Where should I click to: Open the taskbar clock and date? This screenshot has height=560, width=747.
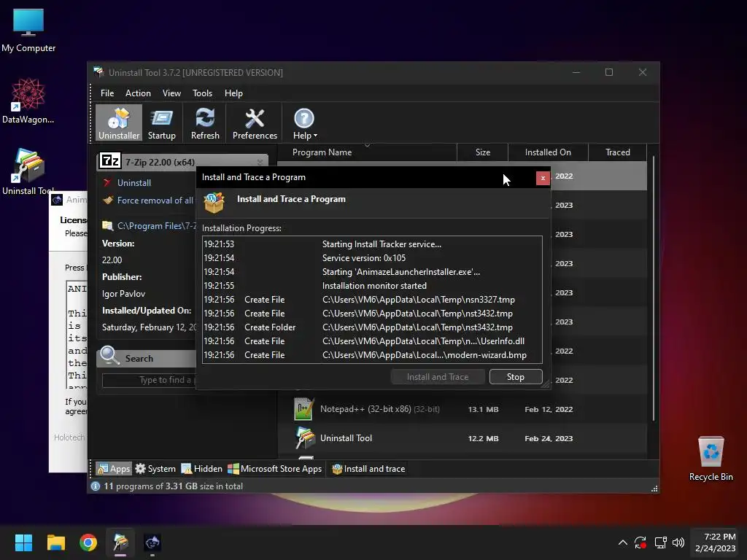(716, 542)
